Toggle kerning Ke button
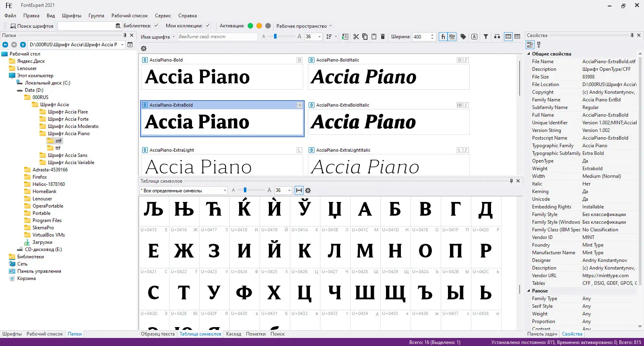644x346 pixels. [452, 37]
